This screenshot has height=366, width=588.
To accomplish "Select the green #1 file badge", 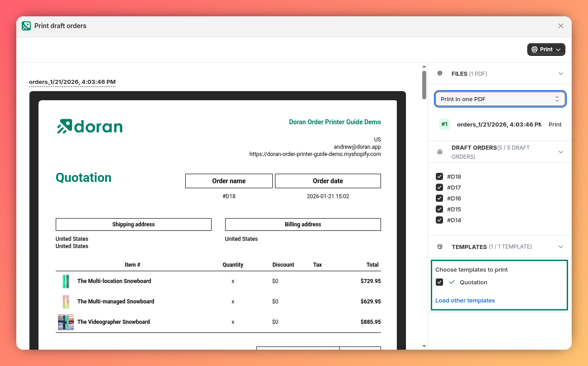I will [x=443, y=124].
